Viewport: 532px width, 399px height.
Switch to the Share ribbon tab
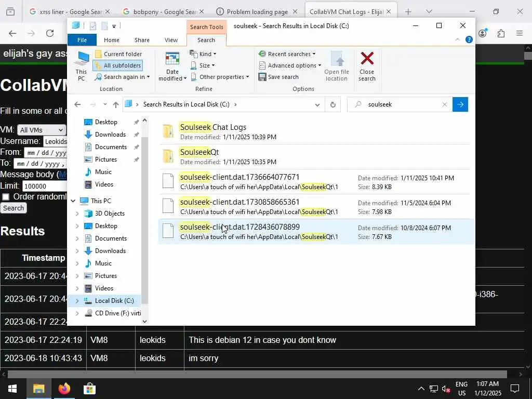(142, 40)
